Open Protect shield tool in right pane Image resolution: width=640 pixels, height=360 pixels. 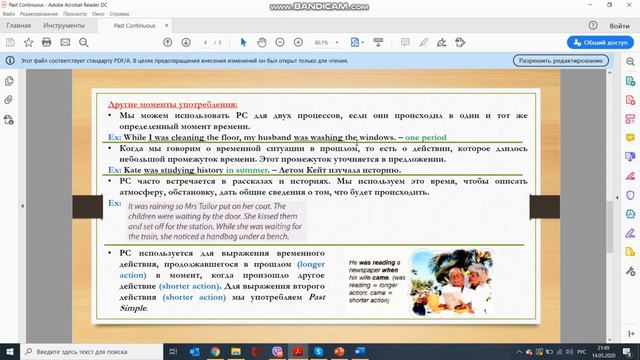(630, 195)
